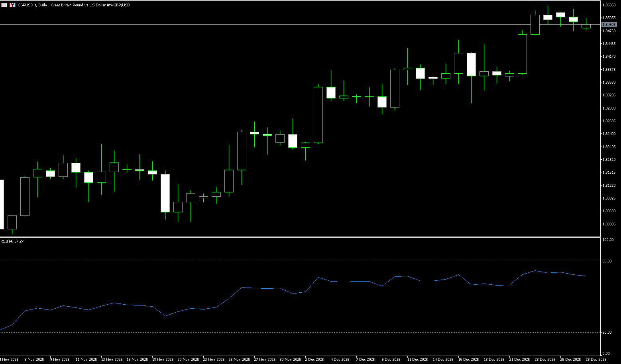Click the 1.35350 price scale label
621x364 pixels.
pyautogui.click(x=609, y=5)
